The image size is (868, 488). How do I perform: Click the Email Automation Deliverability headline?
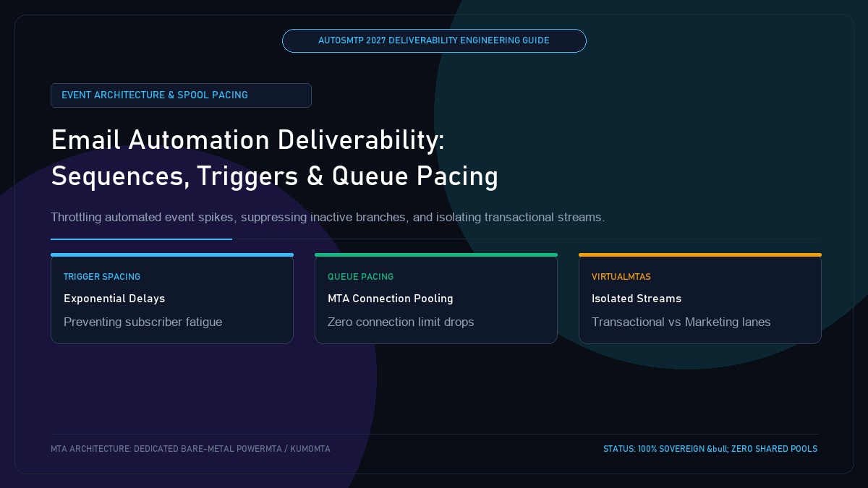(x=247, y=140)
